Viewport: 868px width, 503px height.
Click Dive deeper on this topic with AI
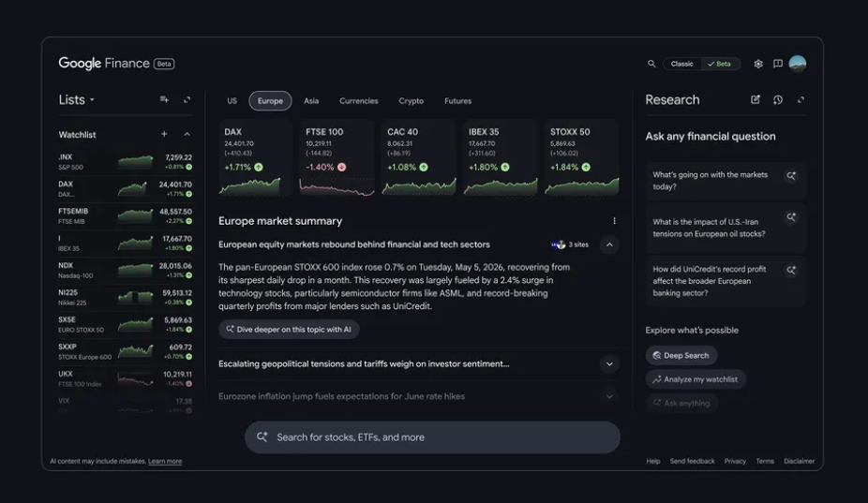pyautogui.click(x=289, y=330)
